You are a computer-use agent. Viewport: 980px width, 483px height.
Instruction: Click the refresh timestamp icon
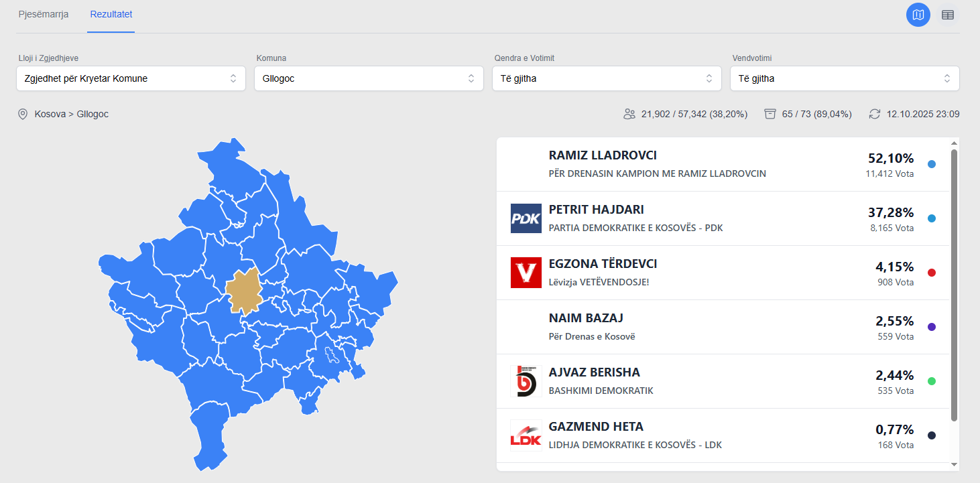coord(875,114)
